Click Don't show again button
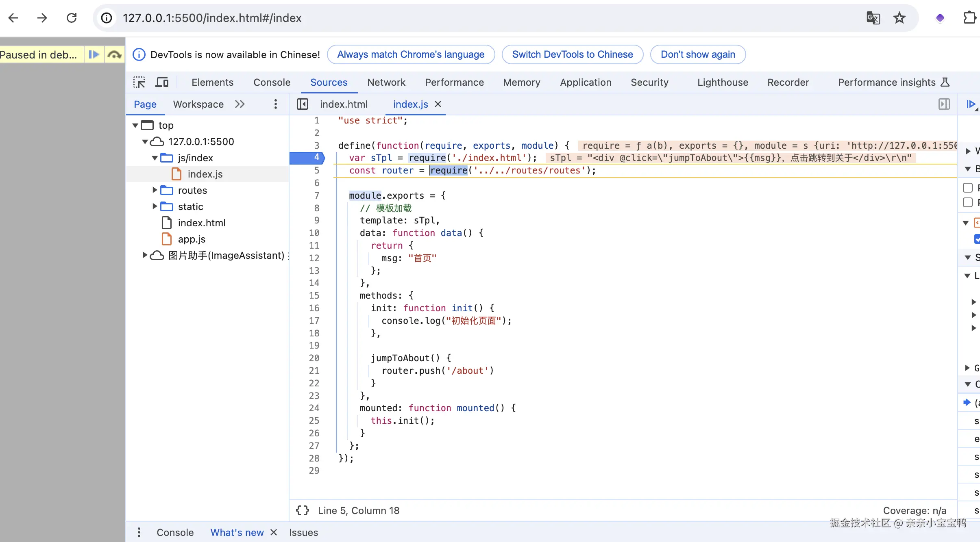 [x=698, y=54]
